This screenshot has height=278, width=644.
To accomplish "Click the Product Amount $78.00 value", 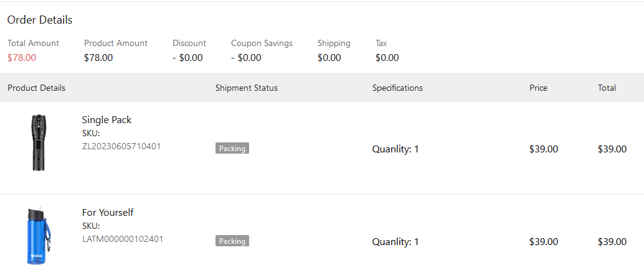I will (x=98, y=58).
